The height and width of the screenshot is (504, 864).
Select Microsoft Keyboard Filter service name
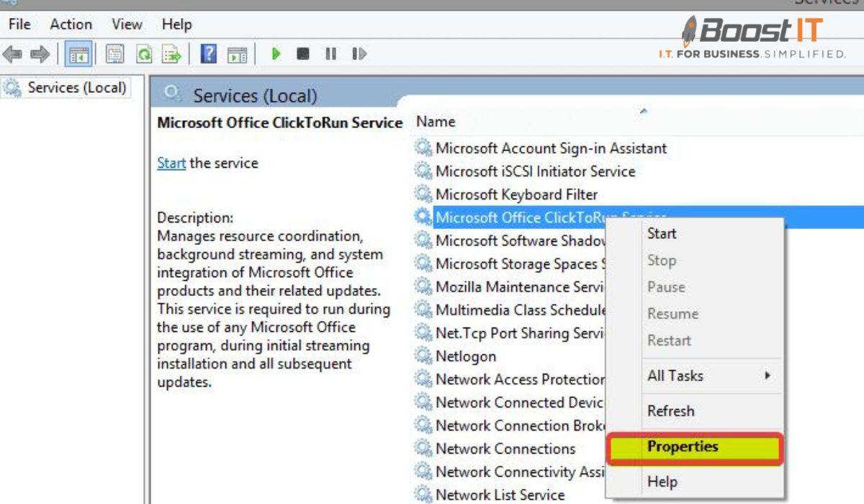tap(516, 194)
